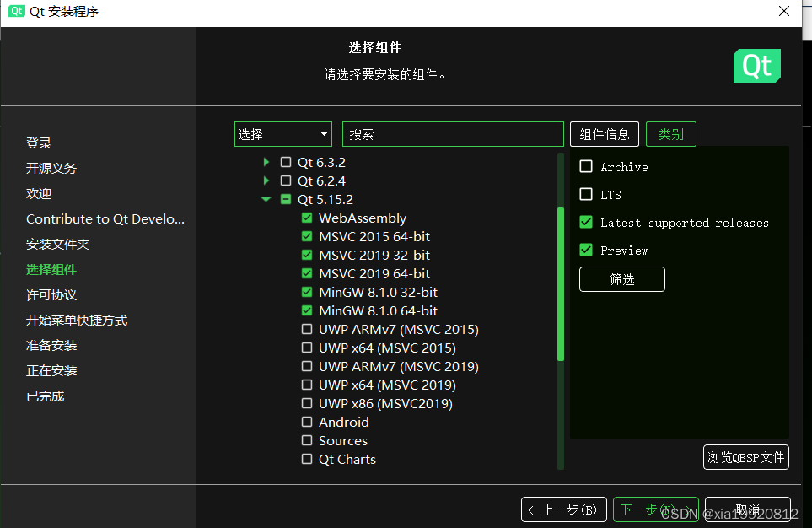Enable the Archive filter checkbox

586,166
